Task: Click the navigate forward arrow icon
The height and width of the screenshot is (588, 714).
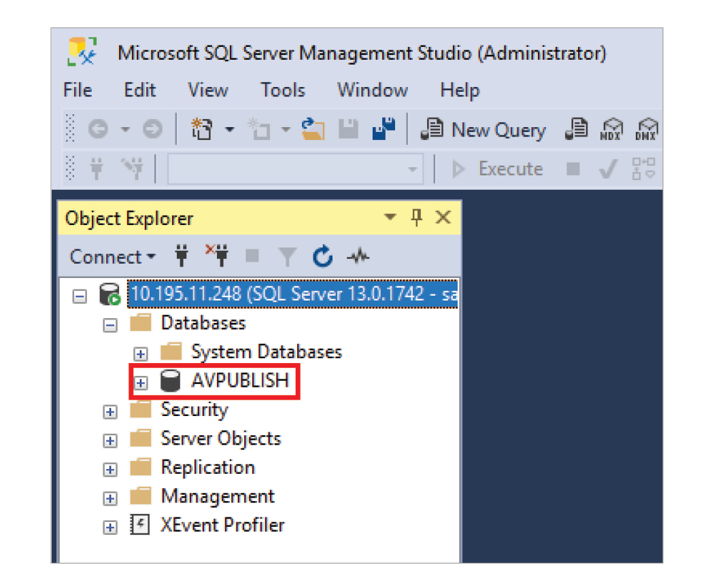Action: click(152, 129)
